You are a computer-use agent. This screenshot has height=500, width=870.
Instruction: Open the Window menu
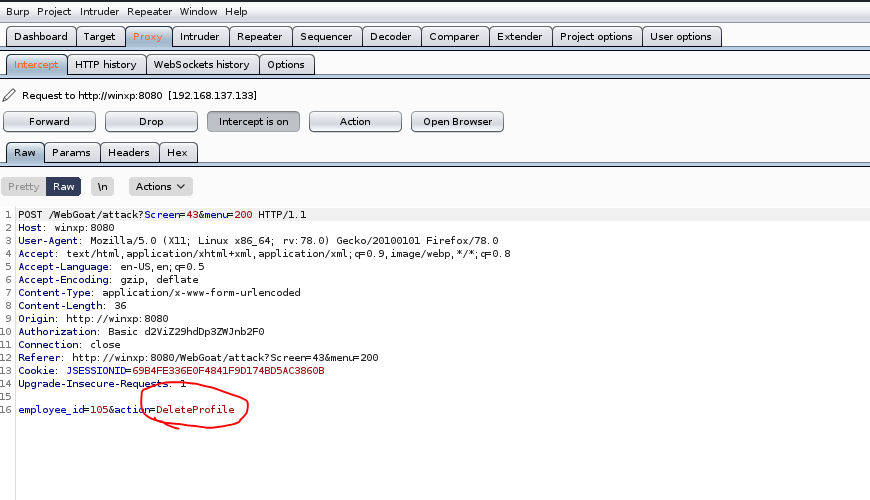pyautogui.click(x=198, y=12)
